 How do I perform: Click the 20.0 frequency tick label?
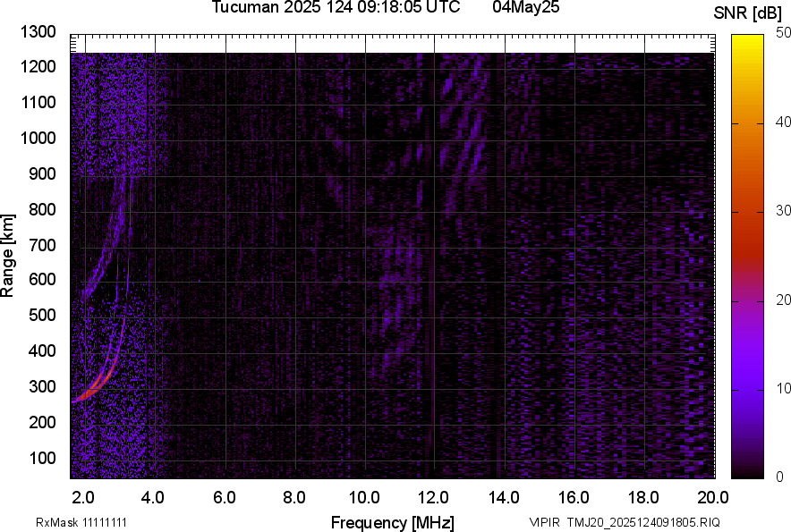713,498
